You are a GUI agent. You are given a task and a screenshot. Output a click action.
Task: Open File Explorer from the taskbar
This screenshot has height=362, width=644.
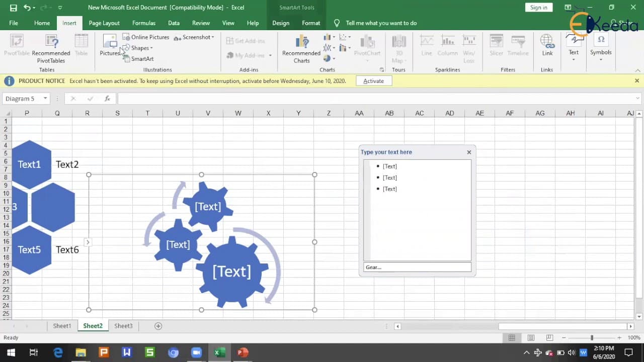click(x=81, y=352)
